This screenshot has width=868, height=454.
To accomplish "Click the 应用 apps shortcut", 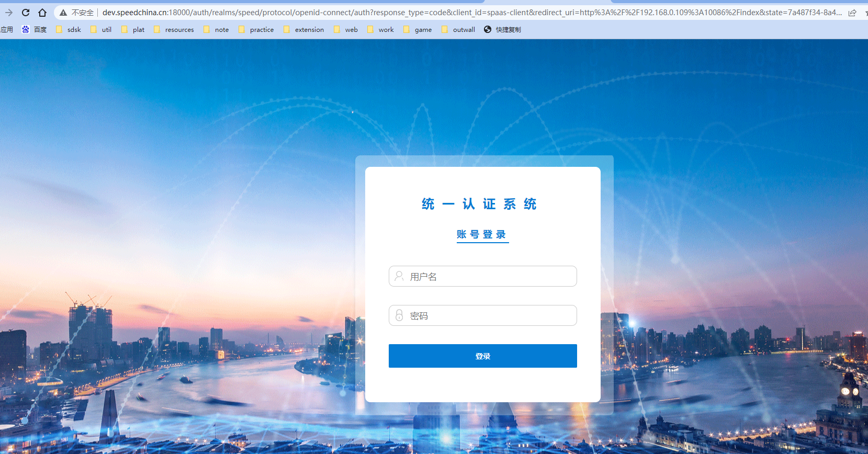I will [7, 30].
